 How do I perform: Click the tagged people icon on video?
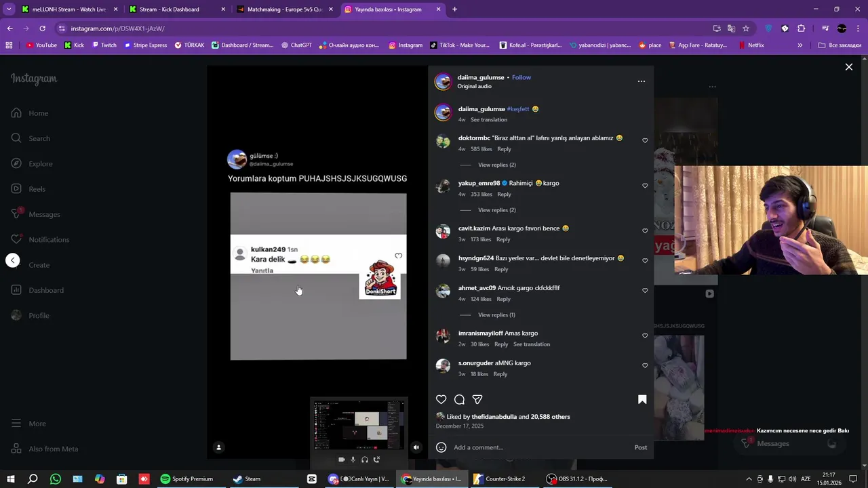(x=218, y=447)
